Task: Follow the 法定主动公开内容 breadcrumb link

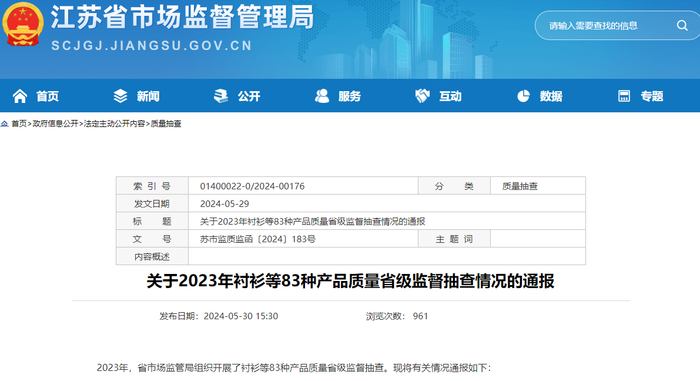Action: point(115,124)
